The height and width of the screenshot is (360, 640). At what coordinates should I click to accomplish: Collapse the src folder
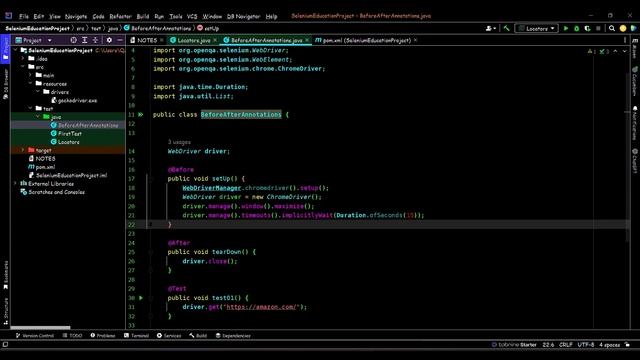(x=23, y=67)
